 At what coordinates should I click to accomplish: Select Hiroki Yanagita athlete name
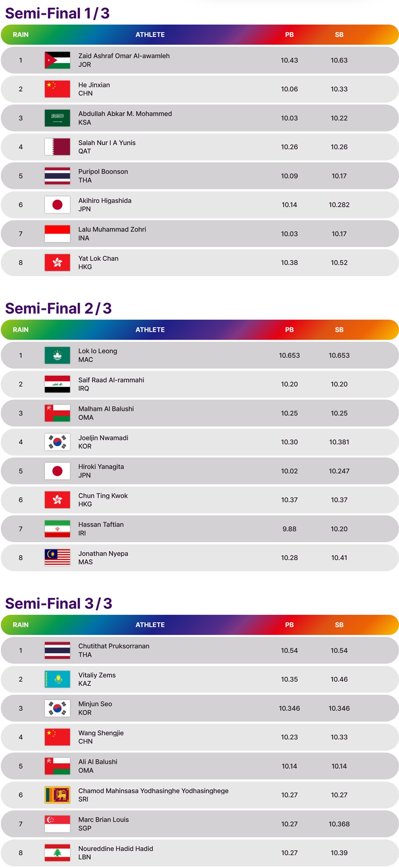101,467
